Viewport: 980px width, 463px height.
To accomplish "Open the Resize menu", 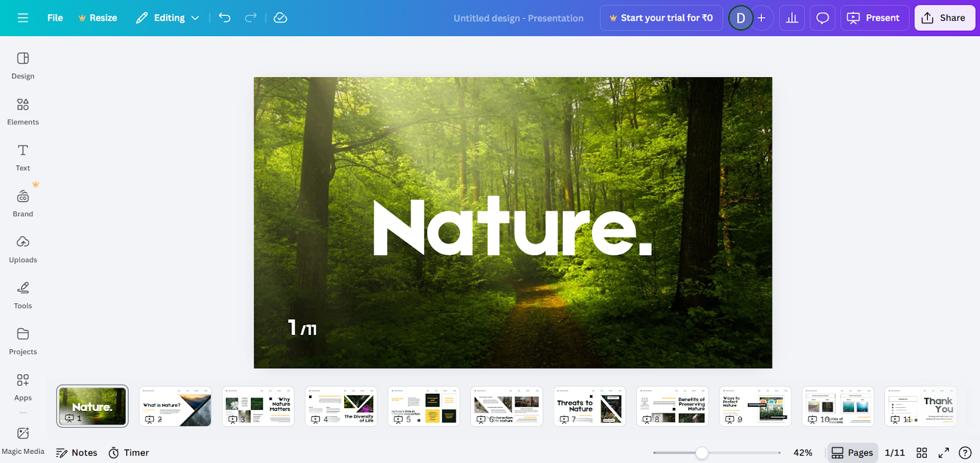I will [98, 18].
